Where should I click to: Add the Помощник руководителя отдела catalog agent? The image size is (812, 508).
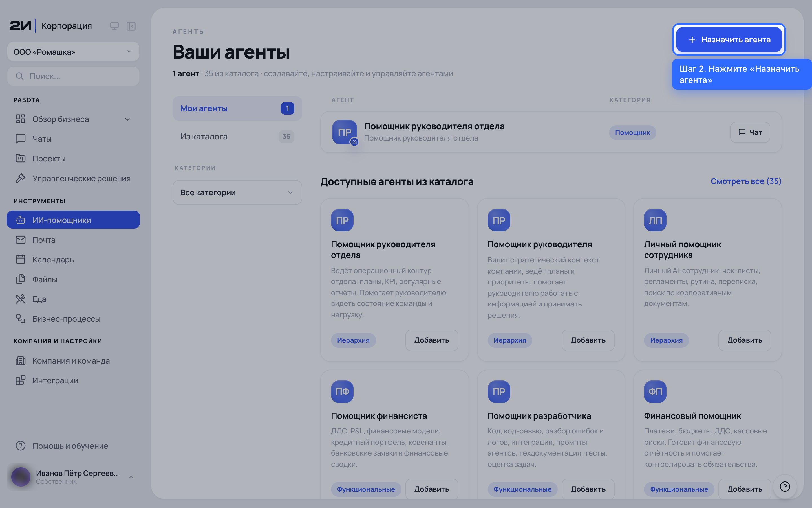tap(431, 340)
